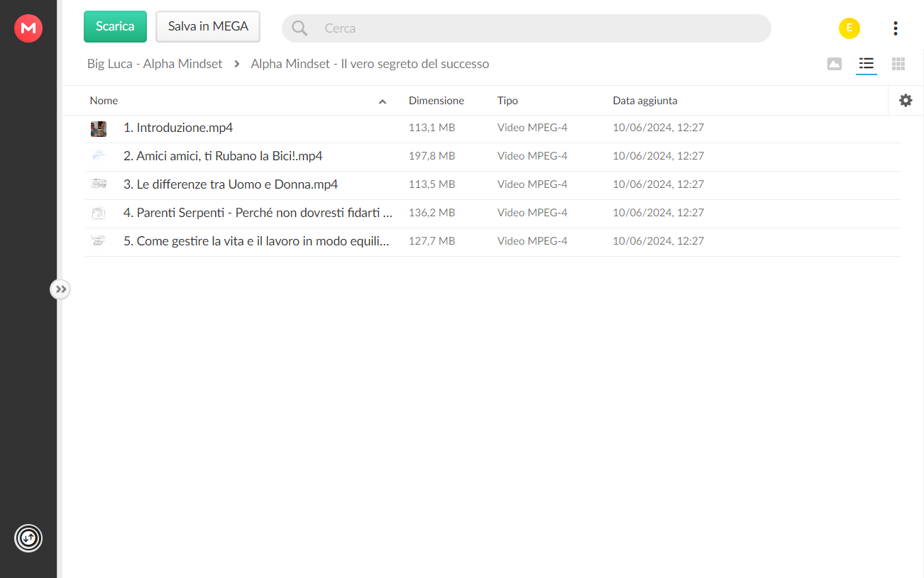The image size is (924, 578).
Task: Click the Salva in MEGA button
Action: click(x=208, y=26)
